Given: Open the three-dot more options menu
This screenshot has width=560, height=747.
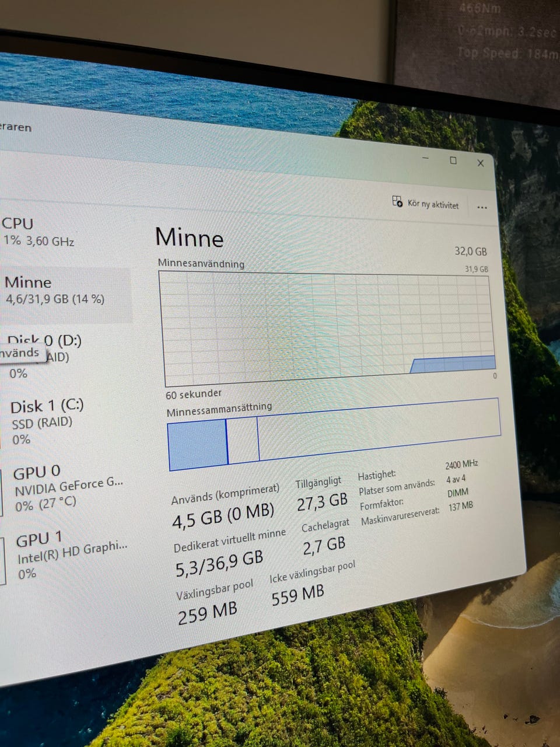Looking at the screenshot, I should [x=482, y=207].
